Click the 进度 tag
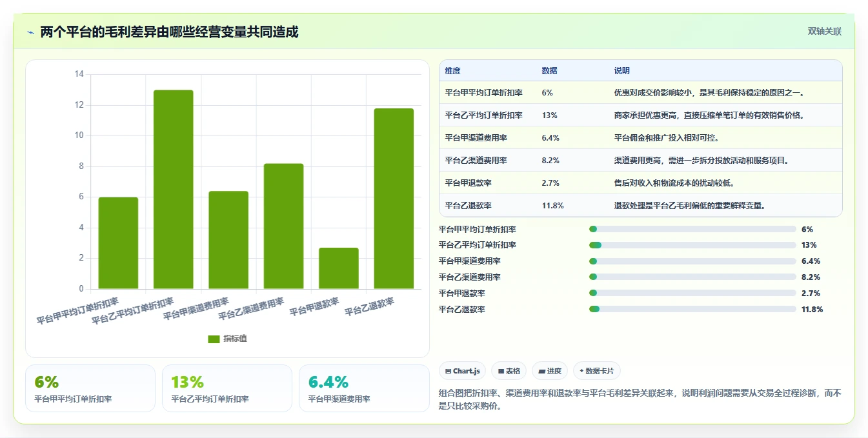This screenshot has width=868, height=438. click(550, 371)
